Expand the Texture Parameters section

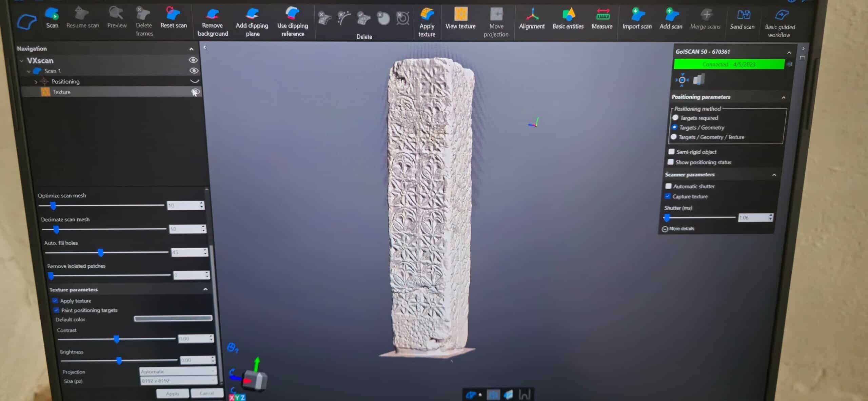[x=205, y=289]
